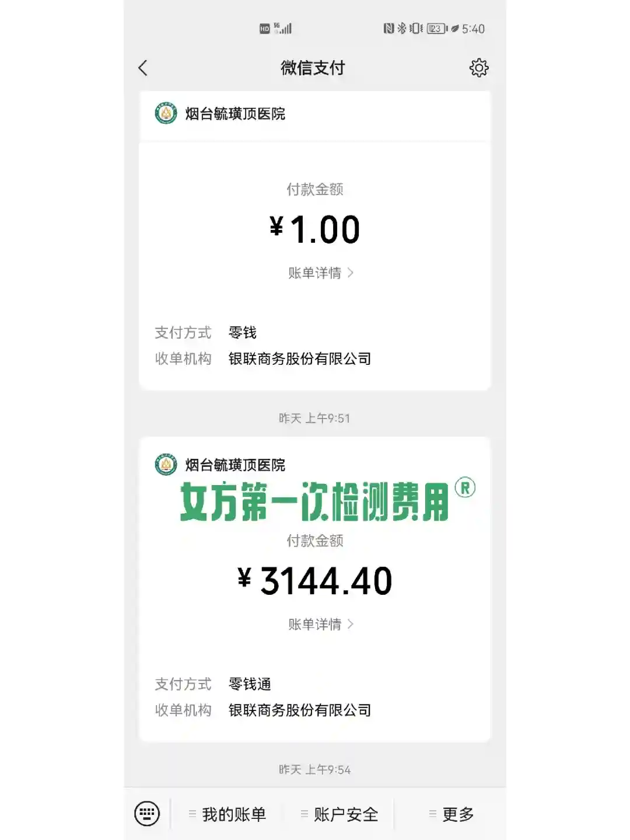This screenshot has height=840, width=630.
Task: Expand 账单详情 for the ¥1.00 payment
Action: tap(320, 273)
